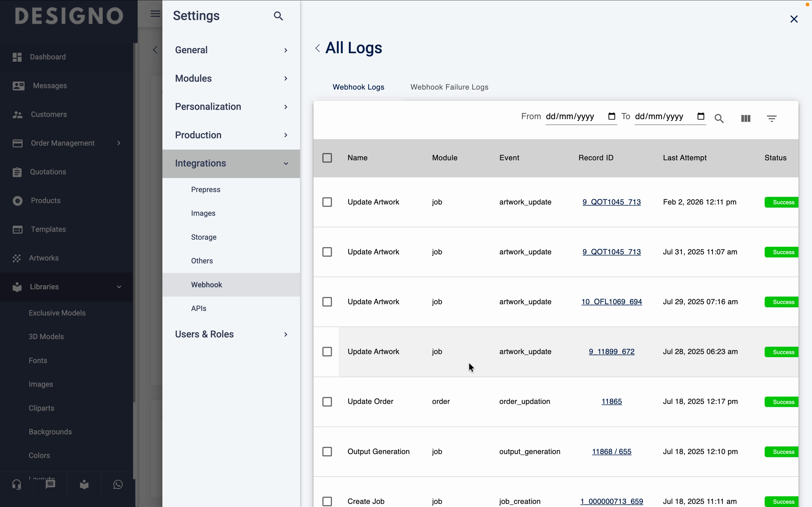
Task: Tick the select-all checkbox in table header
Action: point(327,158)
